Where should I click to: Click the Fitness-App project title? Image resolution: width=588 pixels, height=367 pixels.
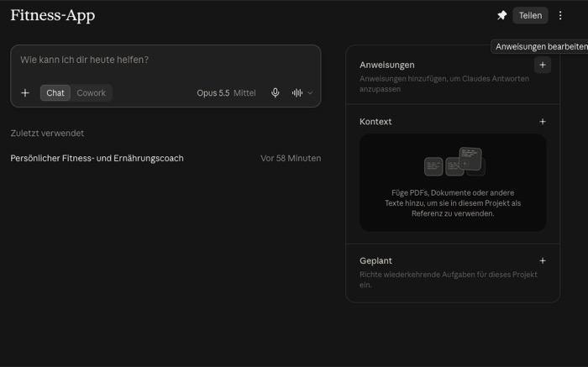click(53, 15)
